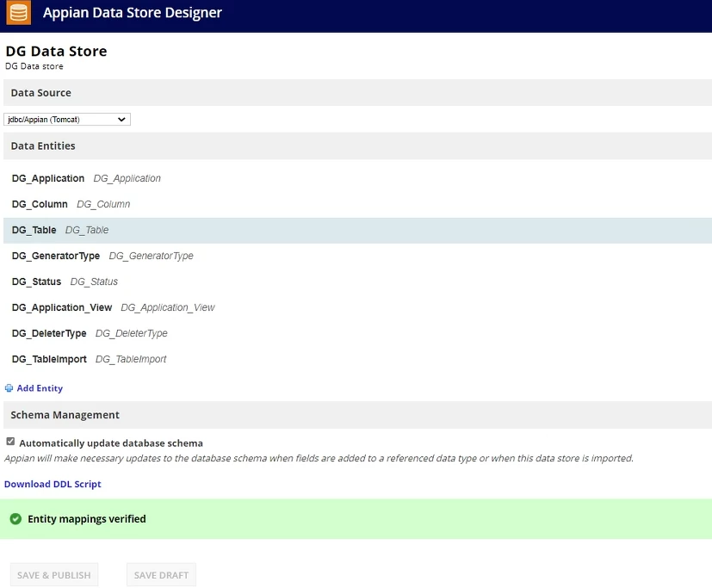Viewport: 712px width, 588px height.
Task: Click the DG Data Store title
Action: point(56,52)
